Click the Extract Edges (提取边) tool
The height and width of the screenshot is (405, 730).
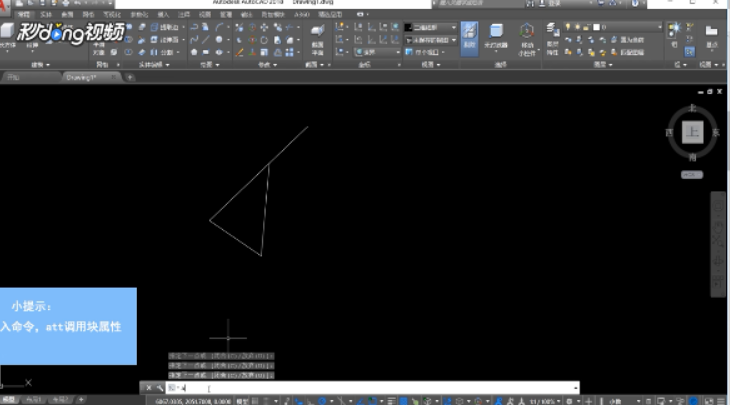coord(164,27)
